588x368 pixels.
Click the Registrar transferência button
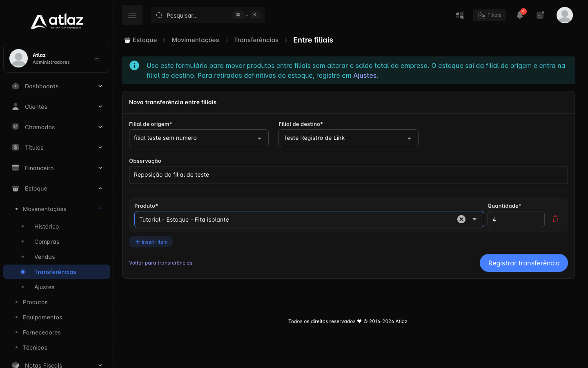pyautogui.click(x=524, y=263)
